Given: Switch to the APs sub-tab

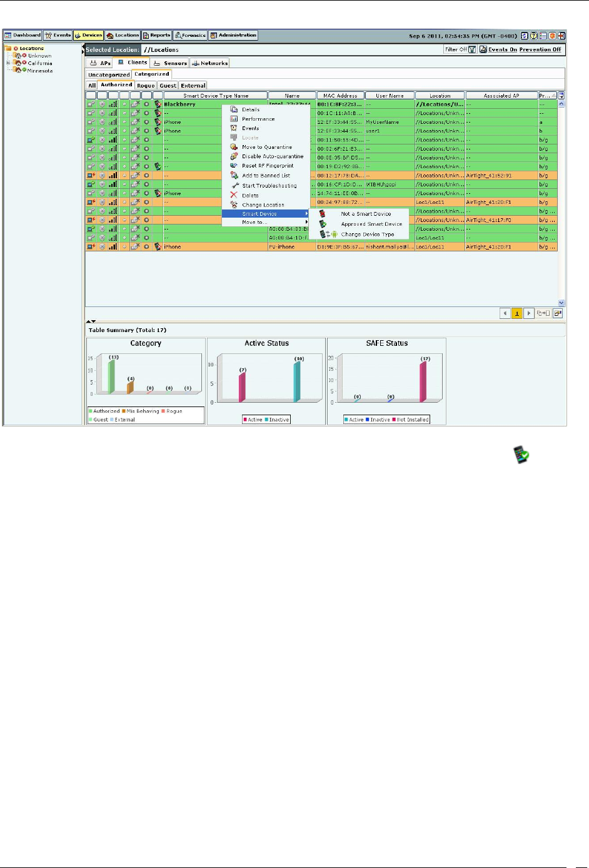Looking at the screenshot, I should tap(101, 63).
